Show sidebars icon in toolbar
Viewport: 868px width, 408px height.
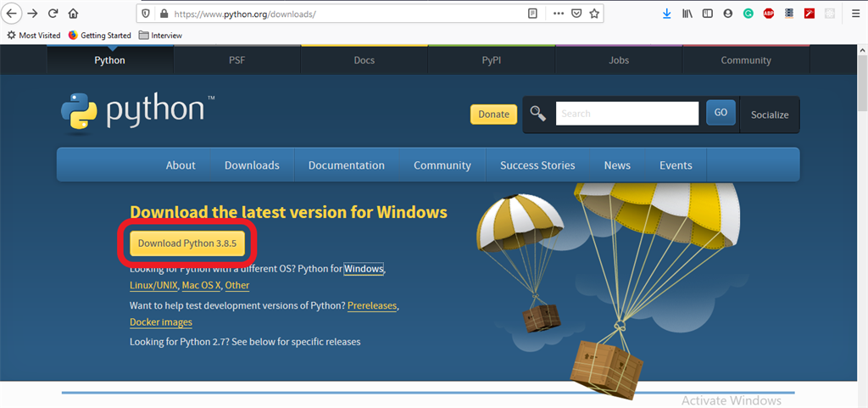(708, 14)
